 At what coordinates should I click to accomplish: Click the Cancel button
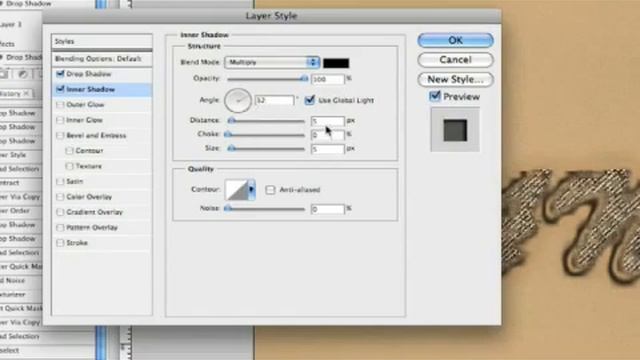456,60
